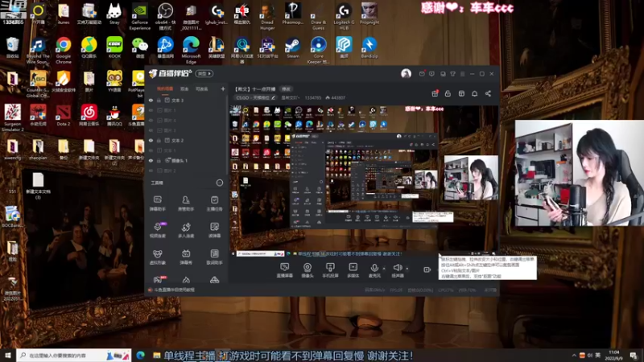Collapse the 工具箱 toolbox section
644x362 pixels.
(219, 183)
